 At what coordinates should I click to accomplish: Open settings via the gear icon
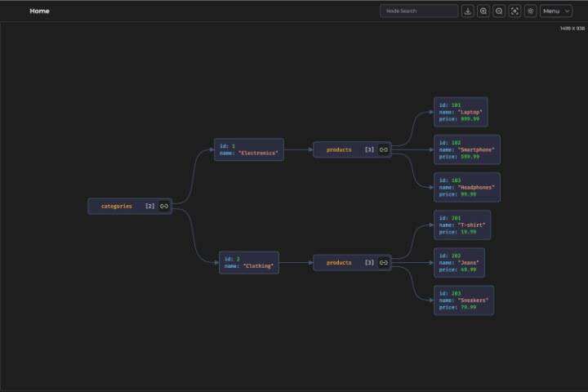click(x=530, y=11)
